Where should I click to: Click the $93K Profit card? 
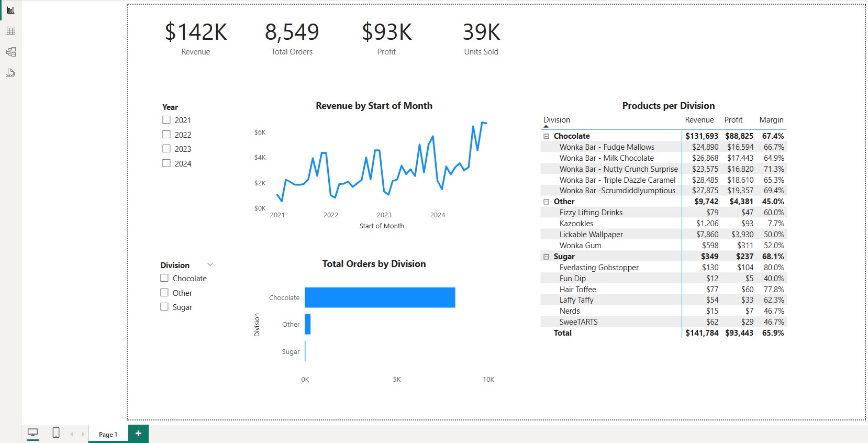(x=387, y=38)
